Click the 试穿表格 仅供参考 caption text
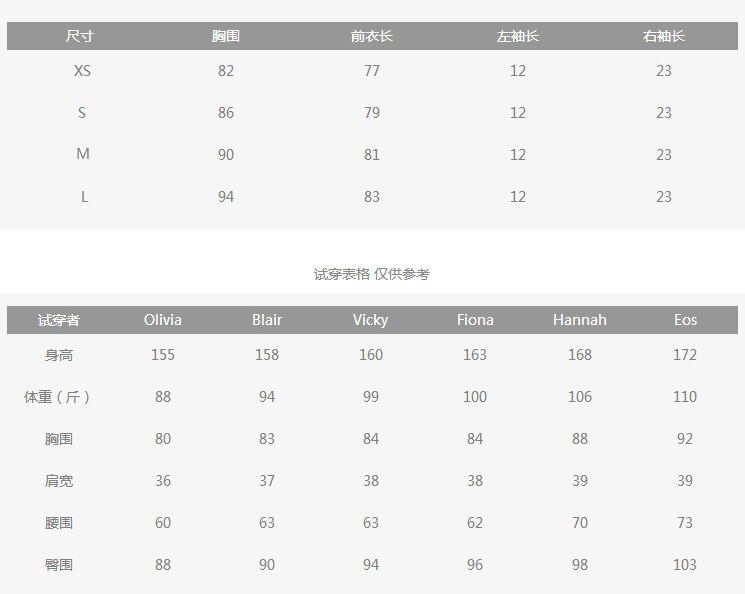This screenshot has width=745, height=594. (x=372, y=274)
